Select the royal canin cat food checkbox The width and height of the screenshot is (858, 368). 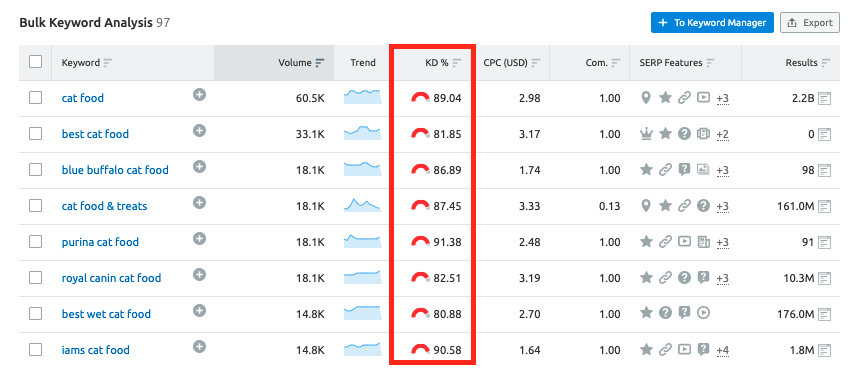pyautogui.click(x=36, y=278)
